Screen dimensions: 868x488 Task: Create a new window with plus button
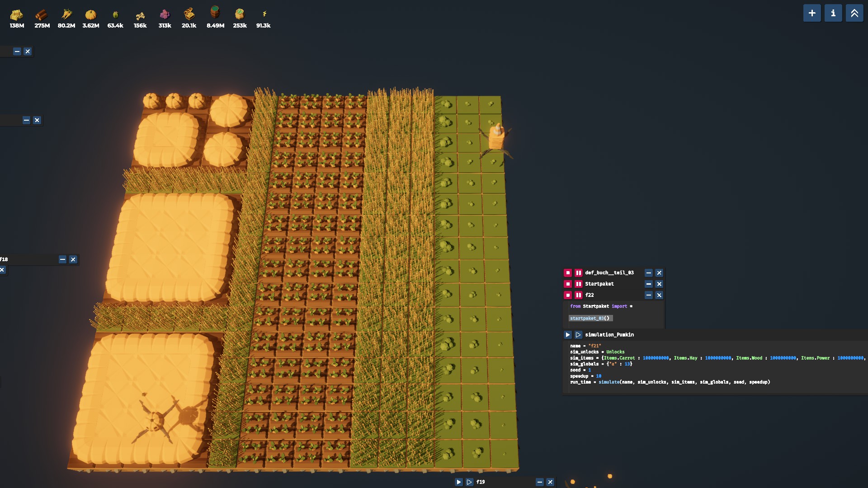[811, 13]
